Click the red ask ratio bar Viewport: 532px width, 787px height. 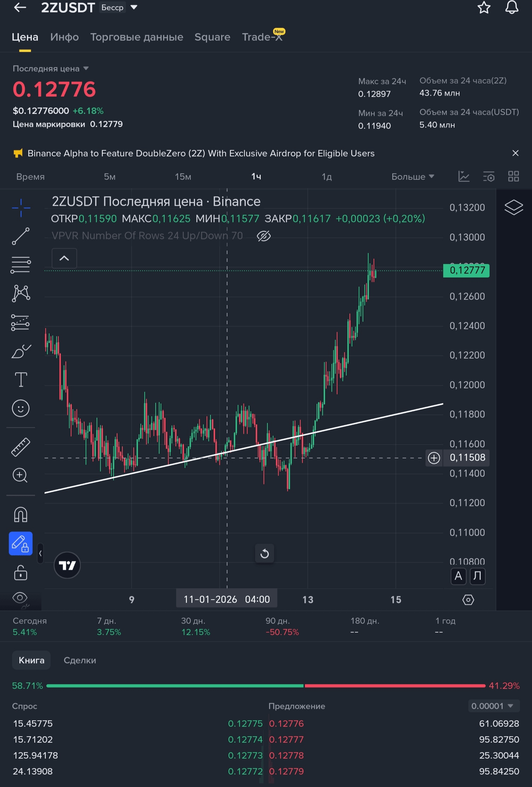click(395, 686)
